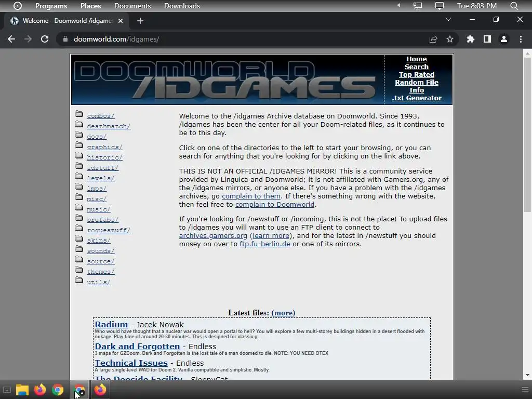
Task: Open a new tab with plus button
Action: click(140, 21)
